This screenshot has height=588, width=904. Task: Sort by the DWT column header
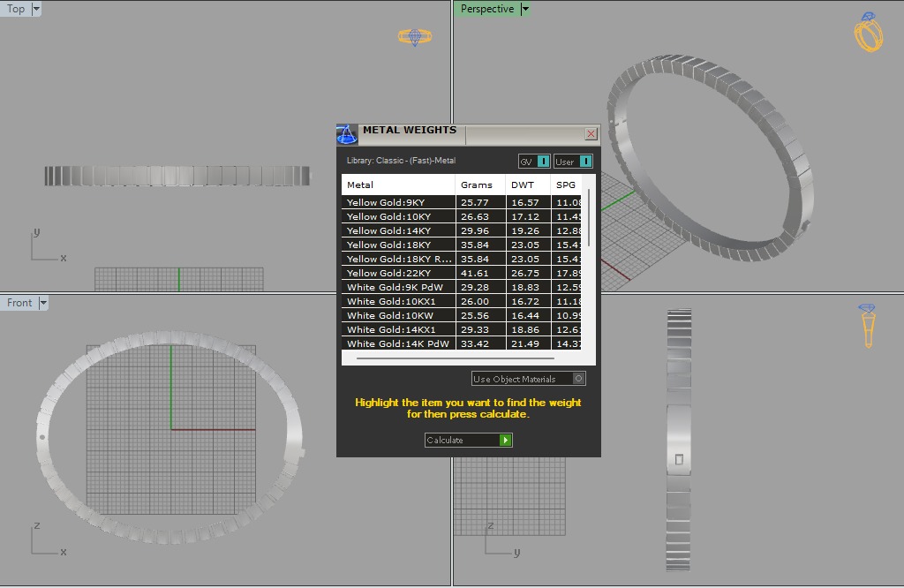[528, 185]
